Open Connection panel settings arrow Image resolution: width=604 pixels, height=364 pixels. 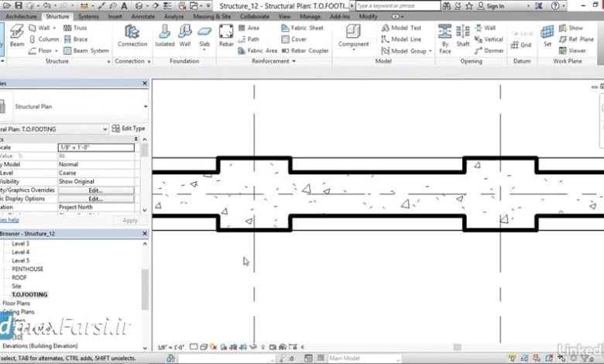149,61
